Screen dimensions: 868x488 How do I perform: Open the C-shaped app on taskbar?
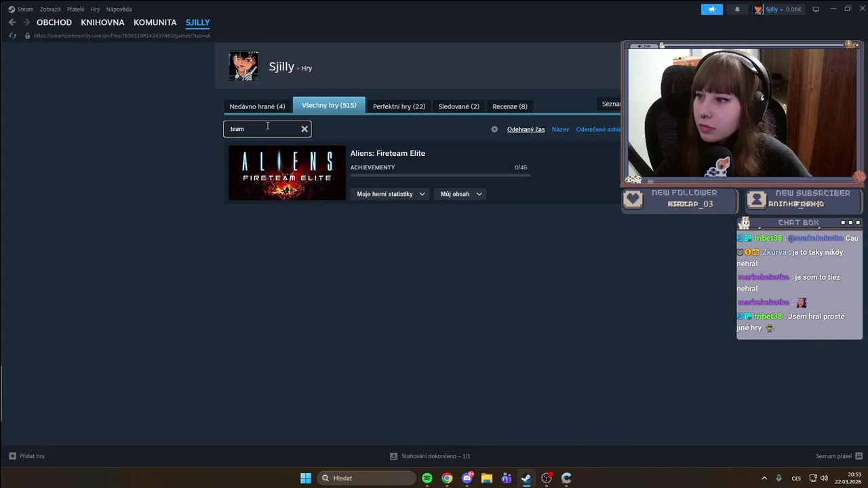click(x=566, y=478)
